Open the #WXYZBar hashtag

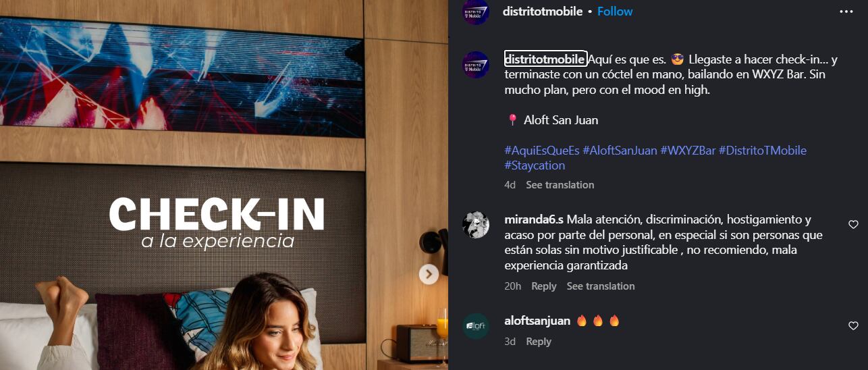click(x=688, y=151)
